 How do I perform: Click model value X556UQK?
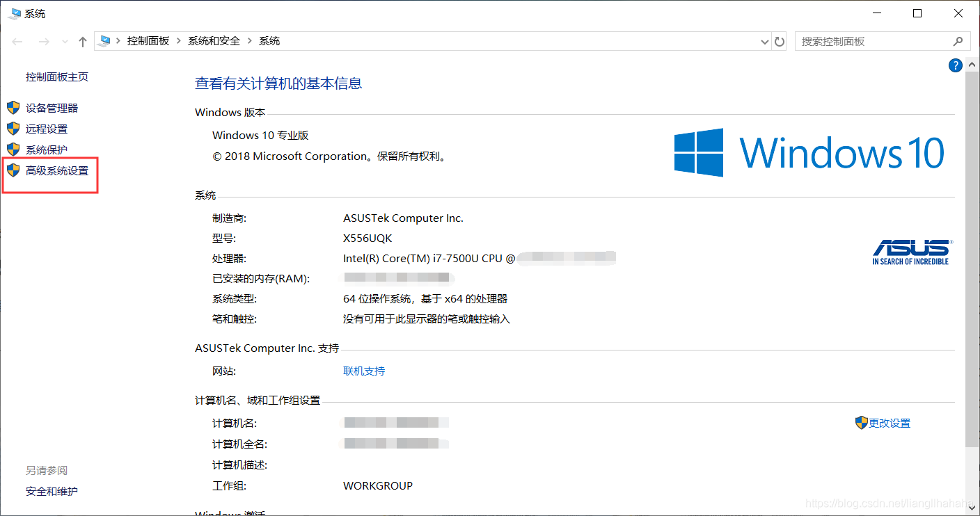(367, 239)
